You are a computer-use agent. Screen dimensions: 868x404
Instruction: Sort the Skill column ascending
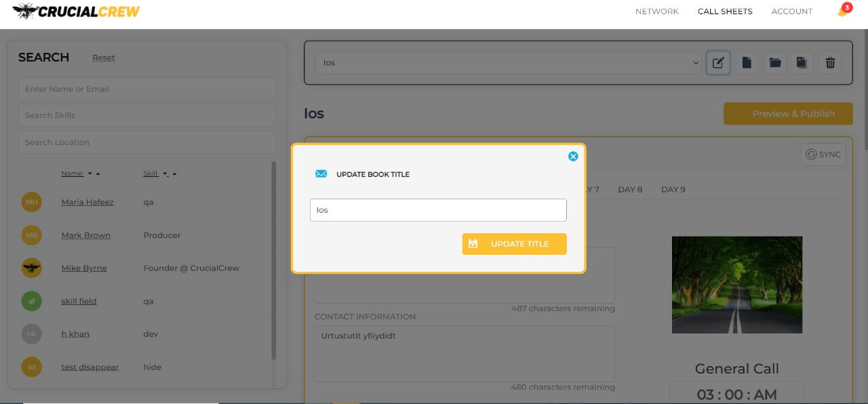[x=174, y=174]
